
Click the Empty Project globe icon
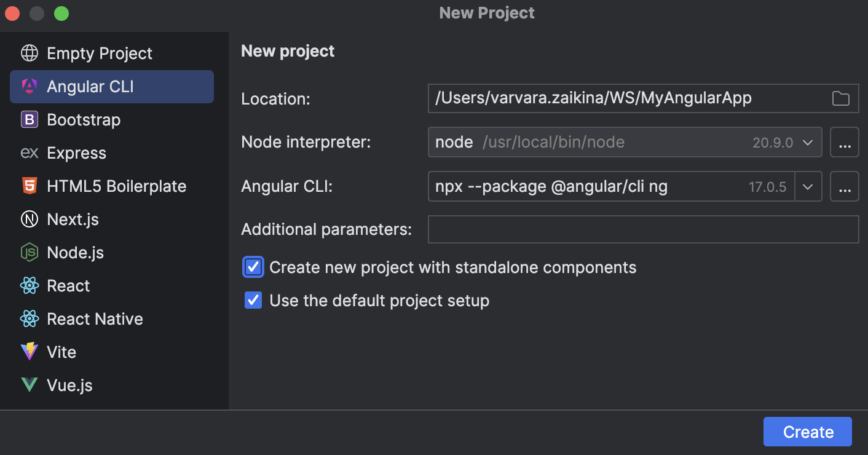[x=30, y=53]
